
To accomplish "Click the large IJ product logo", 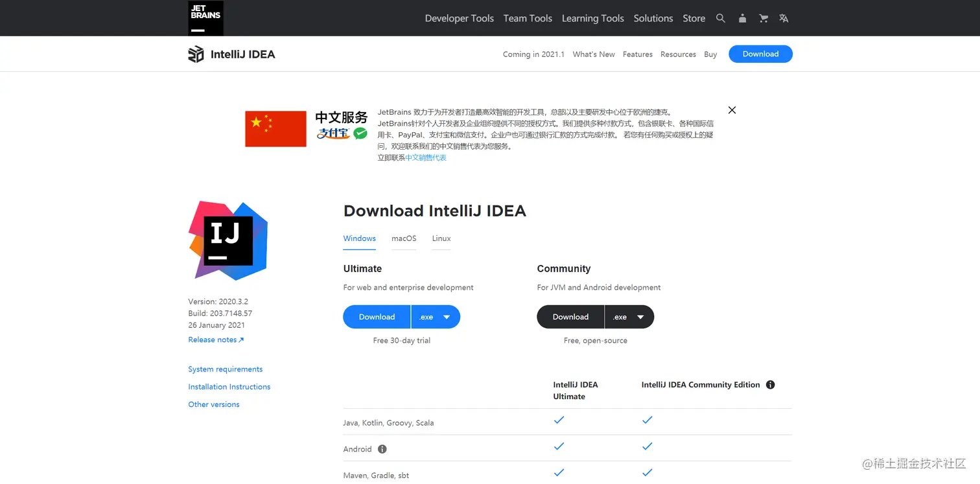I will click(228, 240).
